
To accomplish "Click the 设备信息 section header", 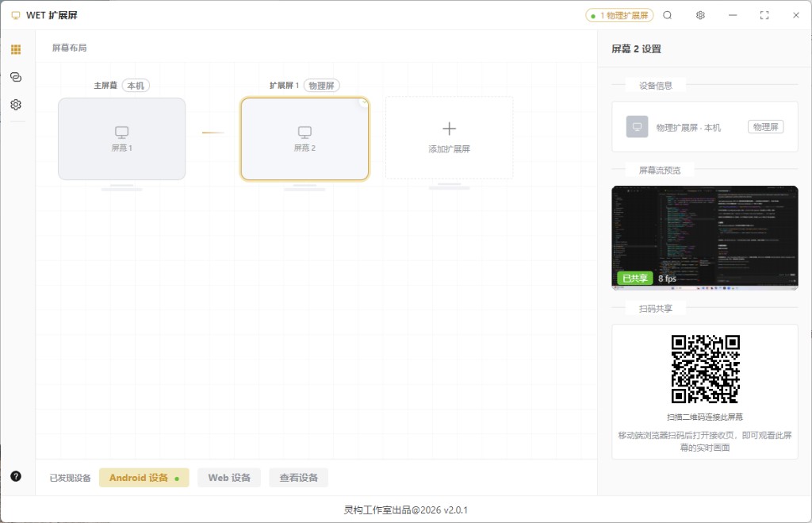I will click(x=656, y=86).
